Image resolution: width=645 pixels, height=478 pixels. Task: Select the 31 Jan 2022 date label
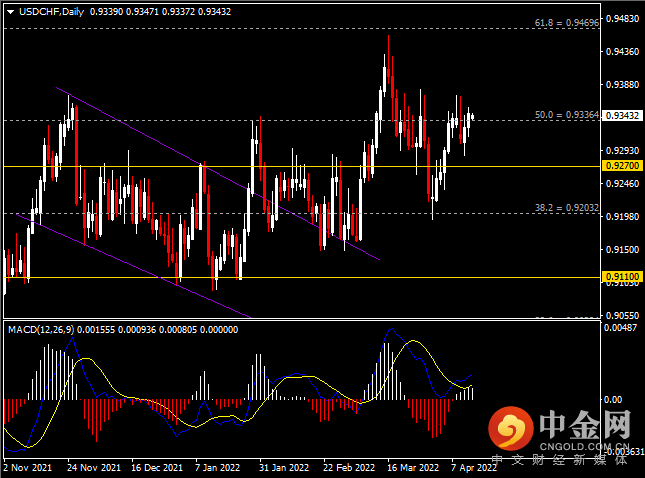(284, 468)
